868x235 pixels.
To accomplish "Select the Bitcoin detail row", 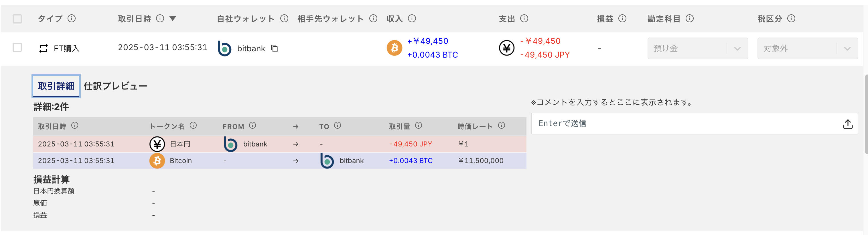I will [279, 161].
